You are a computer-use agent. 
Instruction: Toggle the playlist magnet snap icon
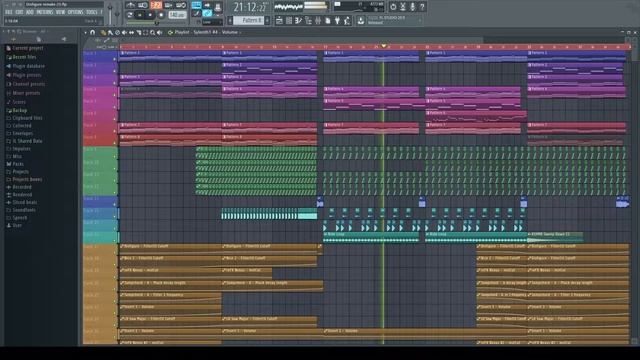click(x=93, y=32)
